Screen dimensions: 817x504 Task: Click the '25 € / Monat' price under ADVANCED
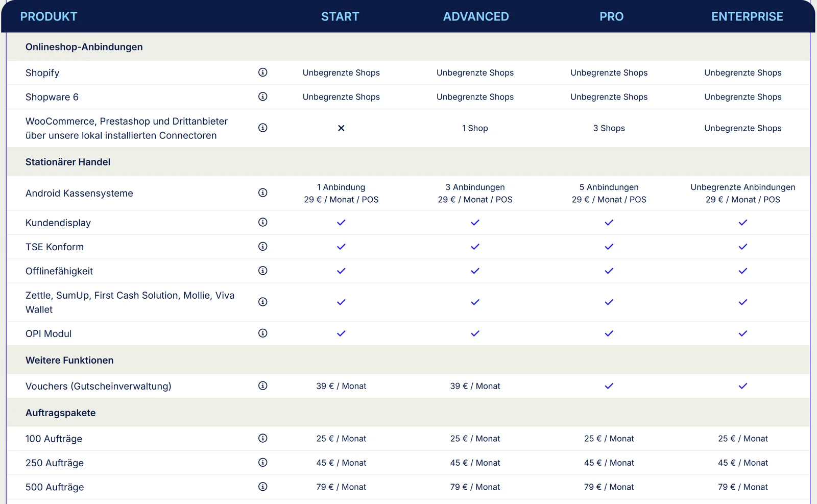click(x=475, y=439)
